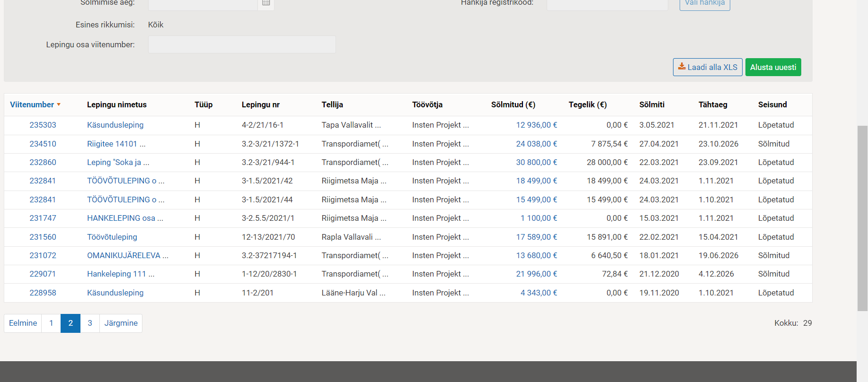Click the actual amount 72,84 €
The image size is (868, 382).
(615, 274)
